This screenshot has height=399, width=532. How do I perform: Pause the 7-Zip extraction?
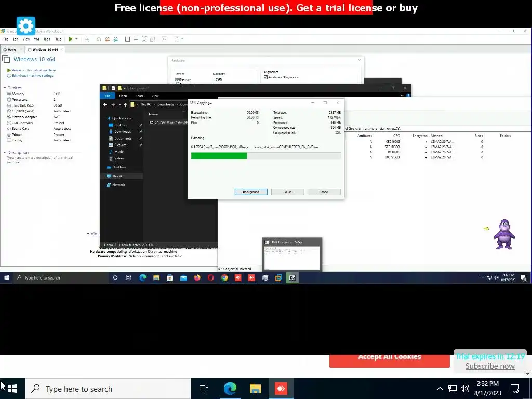pyautogui.click(x=287, y=192)
